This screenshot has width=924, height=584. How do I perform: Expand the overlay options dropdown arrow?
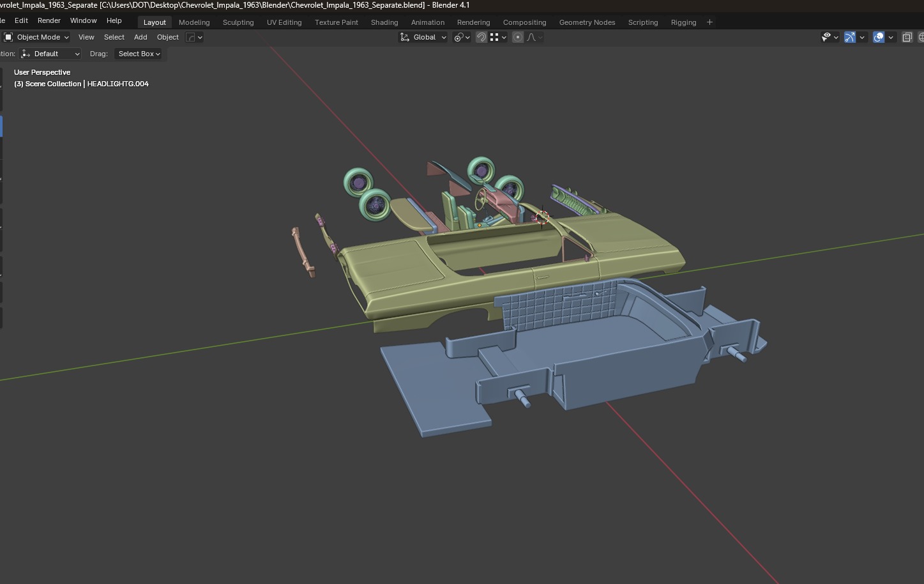coord(891,37)
